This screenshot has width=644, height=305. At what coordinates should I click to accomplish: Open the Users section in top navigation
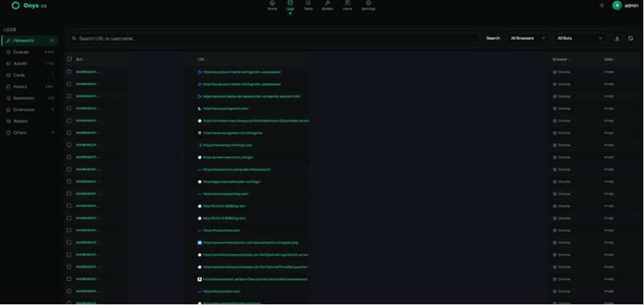(347, 6)
